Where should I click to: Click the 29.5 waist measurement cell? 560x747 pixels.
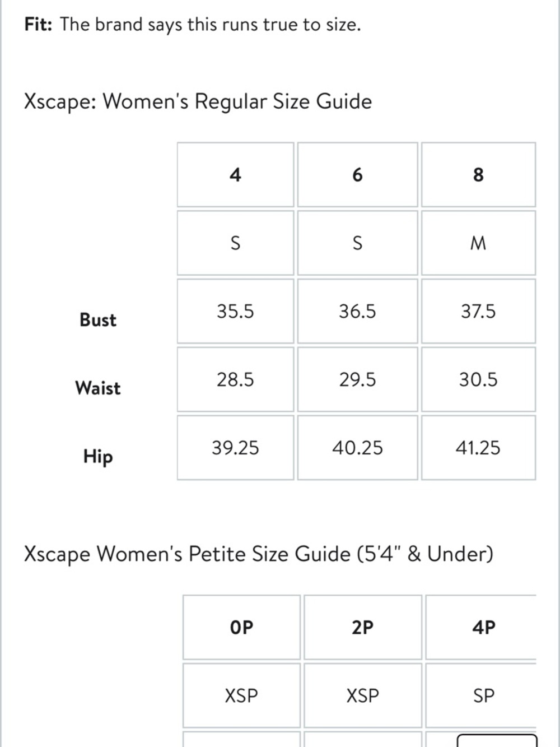tap(357, 379)
